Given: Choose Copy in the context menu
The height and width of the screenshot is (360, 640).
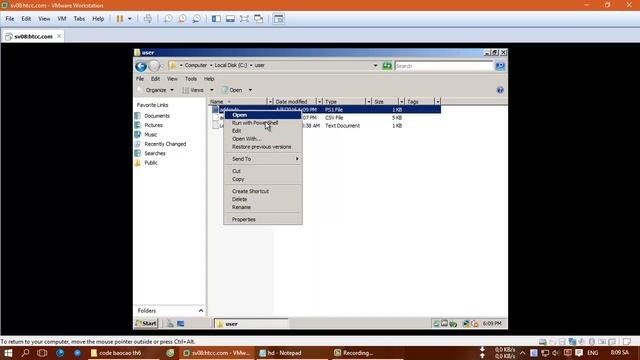Looking at the screenshot, I should pos(263,179).
